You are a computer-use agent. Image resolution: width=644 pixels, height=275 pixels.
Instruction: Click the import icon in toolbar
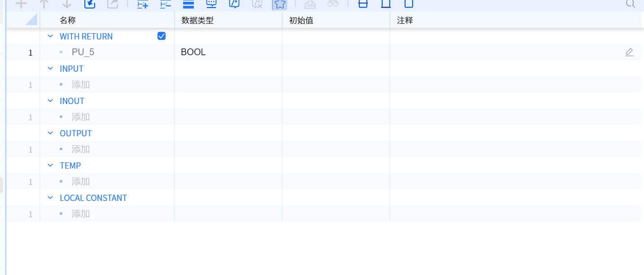tap(90, 4)
